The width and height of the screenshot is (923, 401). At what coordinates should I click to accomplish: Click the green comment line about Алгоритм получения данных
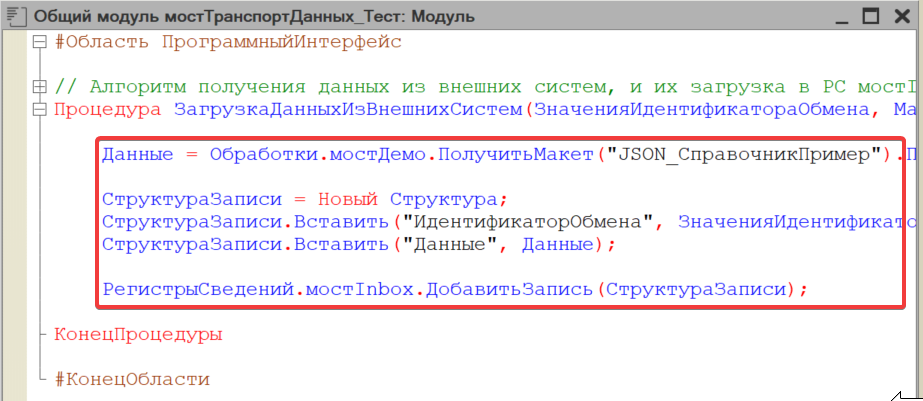click(x=486, y=87)
